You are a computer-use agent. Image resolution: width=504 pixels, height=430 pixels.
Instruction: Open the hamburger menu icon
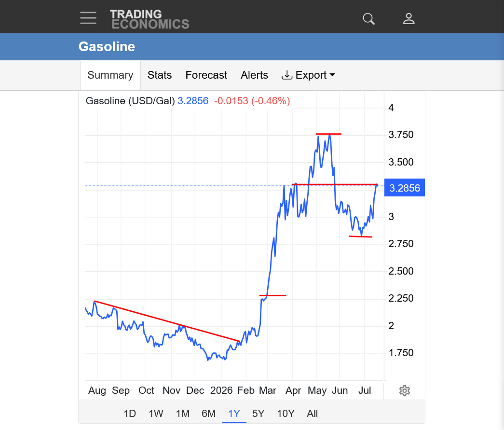click(88, 18)
